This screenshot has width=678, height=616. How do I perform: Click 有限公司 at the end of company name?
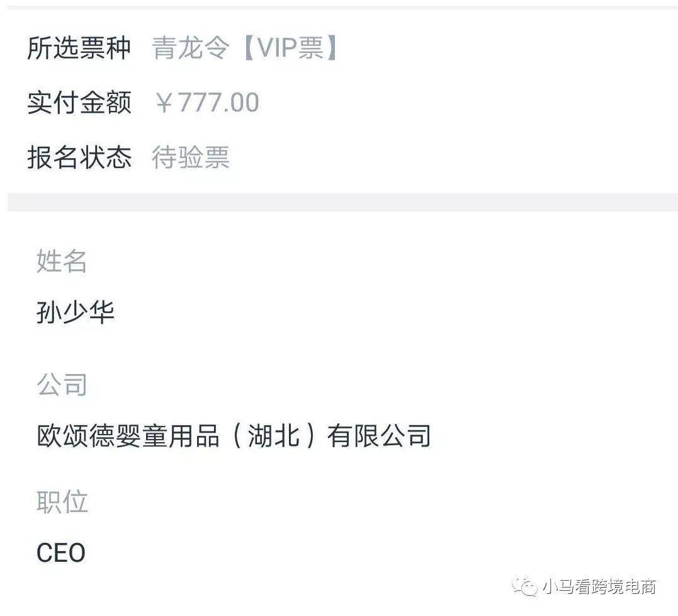379,436
